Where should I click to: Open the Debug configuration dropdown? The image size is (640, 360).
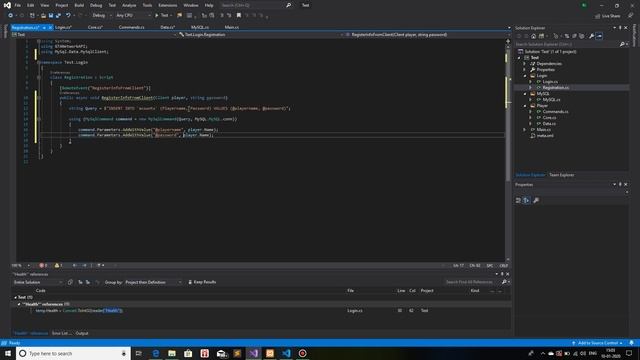(x=101, y=16)
